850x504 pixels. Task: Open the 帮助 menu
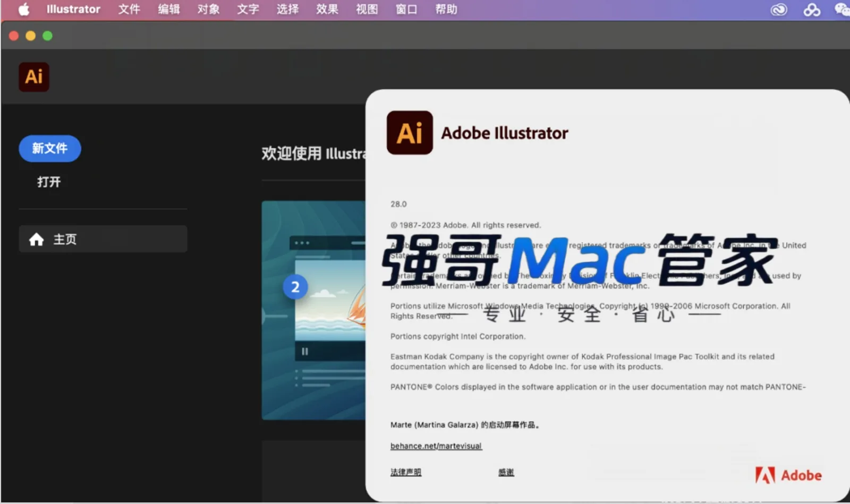(446, 10)
